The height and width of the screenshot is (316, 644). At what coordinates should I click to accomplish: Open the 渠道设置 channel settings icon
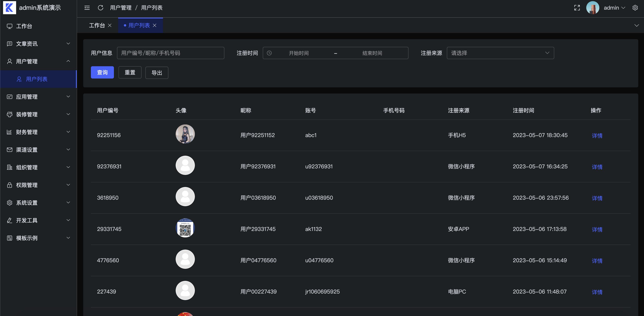[10, 150]
